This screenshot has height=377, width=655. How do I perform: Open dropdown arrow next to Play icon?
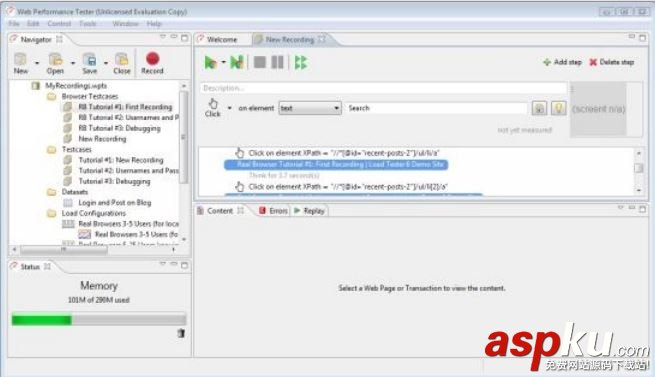click(x=223, y=62)
